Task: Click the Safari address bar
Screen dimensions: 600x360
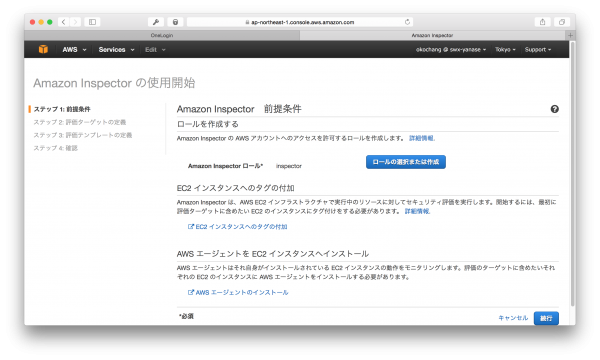Action: (300, 22)
